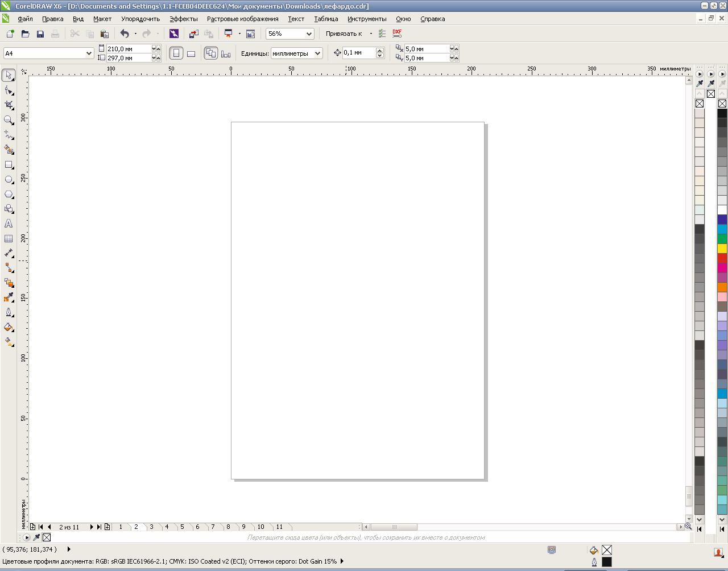Increase the nudge offset value

(380, 50)
